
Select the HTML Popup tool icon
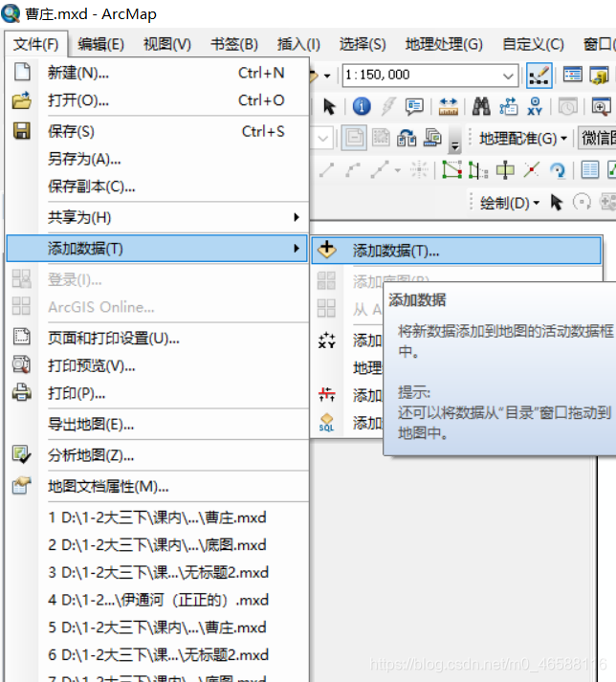pos(414,106)
